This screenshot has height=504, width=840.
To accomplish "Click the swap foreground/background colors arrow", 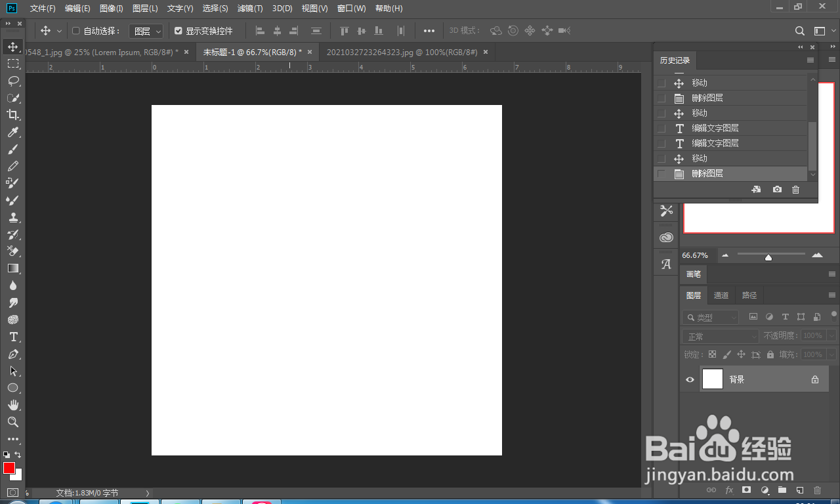I will (x=18, y=454).
